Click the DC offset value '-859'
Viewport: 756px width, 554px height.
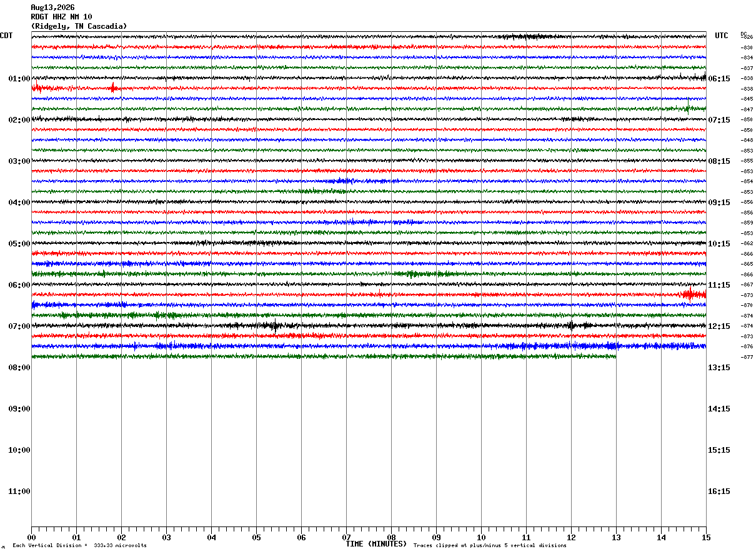pos(747,223)
